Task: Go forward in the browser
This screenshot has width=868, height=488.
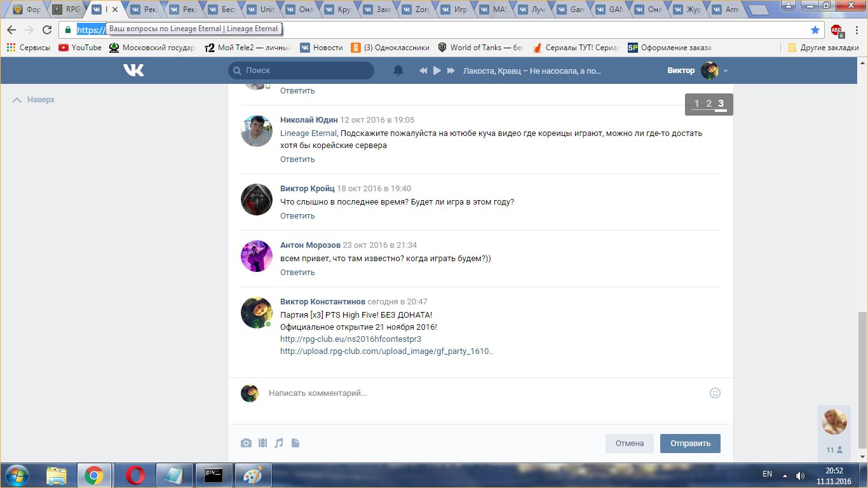Action: tap(29, 30)
